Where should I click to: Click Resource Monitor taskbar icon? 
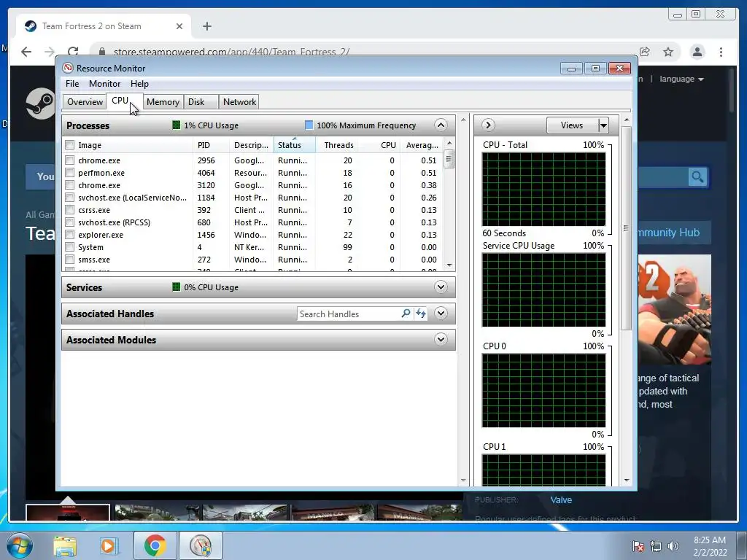click(x=201, y=545)
